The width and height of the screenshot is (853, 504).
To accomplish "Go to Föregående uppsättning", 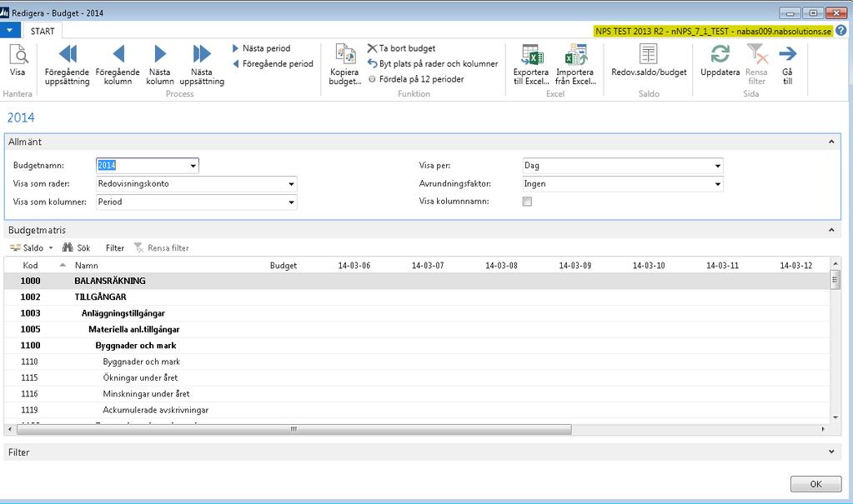I will click(x=67, y=65).
